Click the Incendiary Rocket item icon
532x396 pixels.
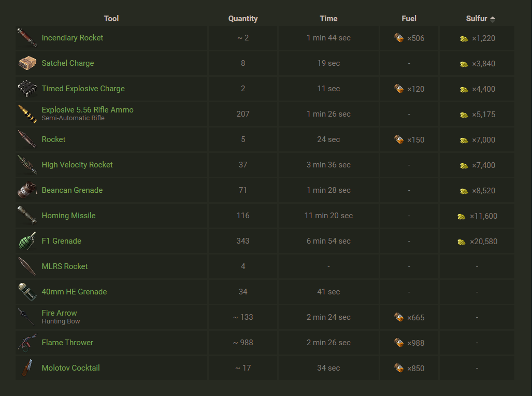(27, 38)
